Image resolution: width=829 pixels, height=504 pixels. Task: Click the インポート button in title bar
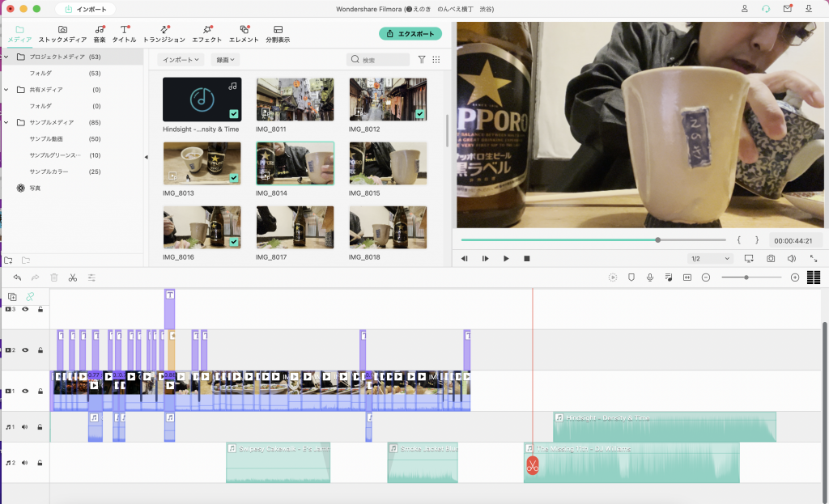(85, 9)
